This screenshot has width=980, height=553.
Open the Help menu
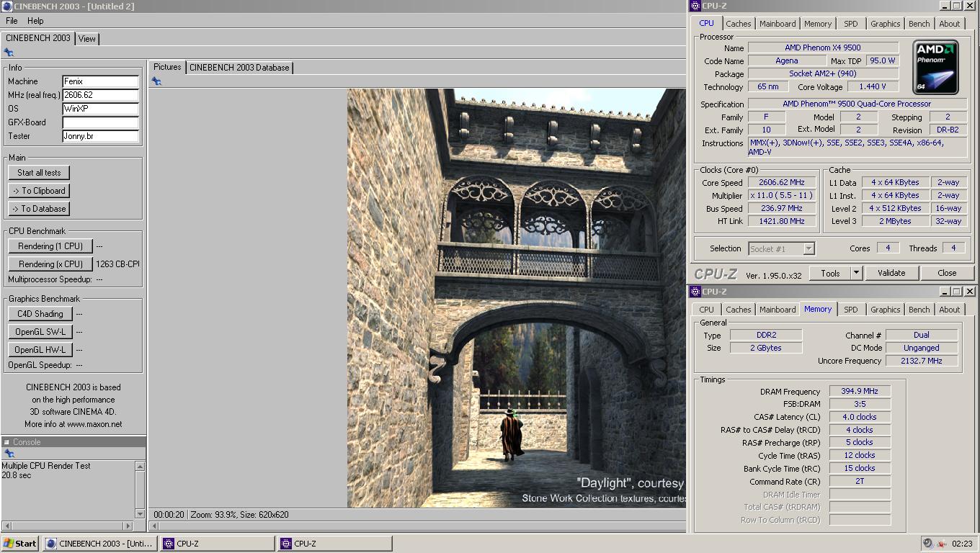click(x=35, y=21)
